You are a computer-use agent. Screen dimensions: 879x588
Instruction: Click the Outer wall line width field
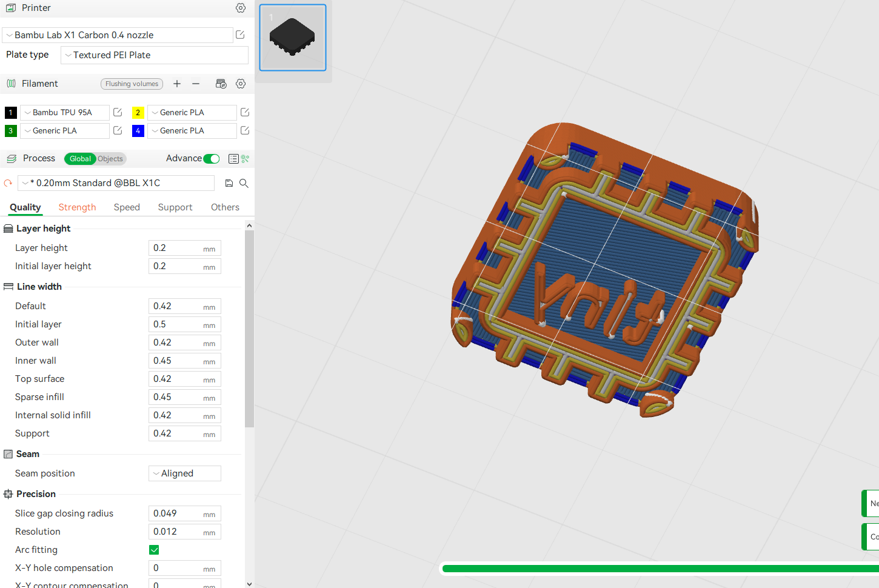[185, 342]
